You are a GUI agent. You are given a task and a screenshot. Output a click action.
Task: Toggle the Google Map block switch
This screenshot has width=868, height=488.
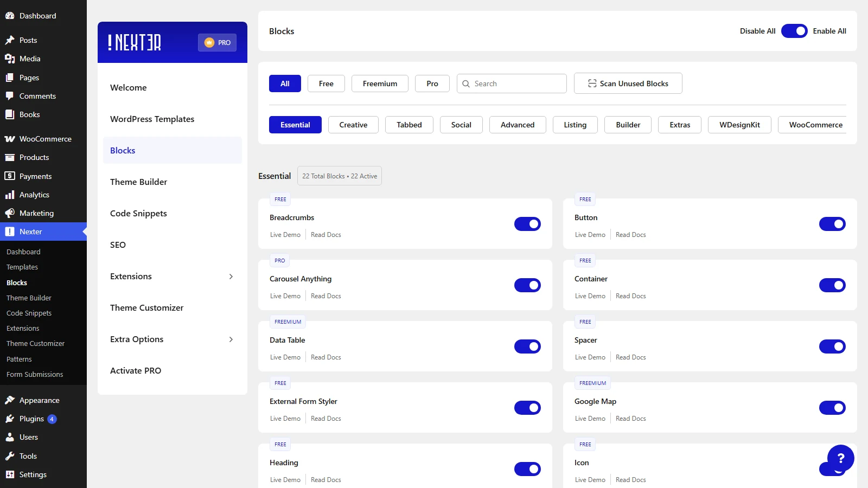tap(832, 408)
